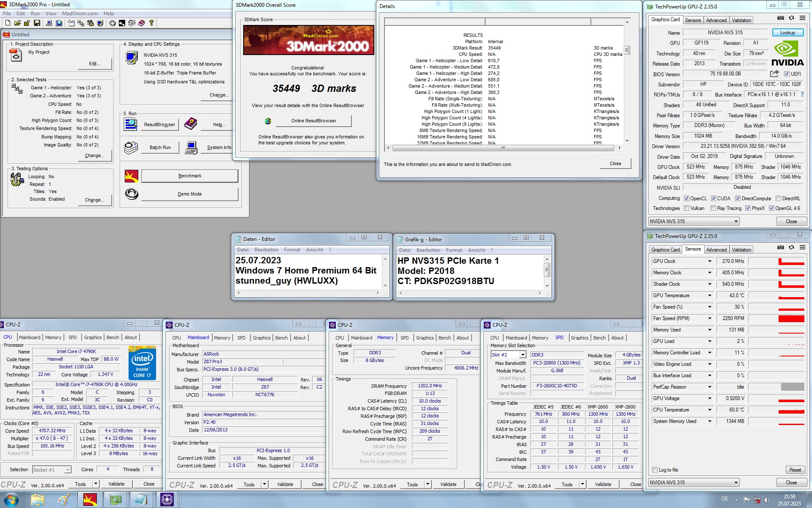812x508 pixels.
Task: Click the globe icon beside Online ResultBrowser
Action: [268, 121]
